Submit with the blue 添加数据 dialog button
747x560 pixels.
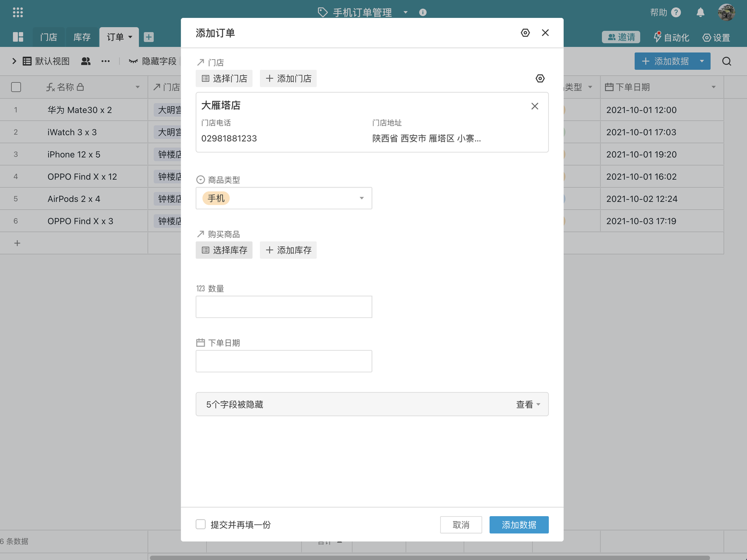pos(519,525)
